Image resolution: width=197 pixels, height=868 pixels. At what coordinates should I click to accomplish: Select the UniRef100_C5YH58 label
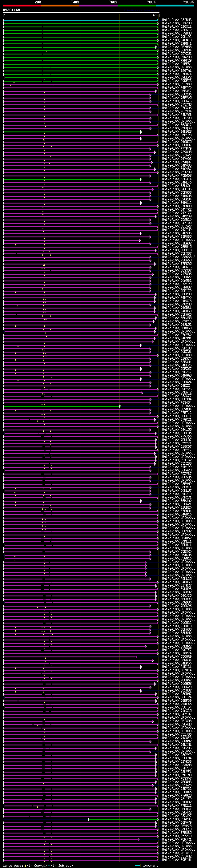point(177,47)
